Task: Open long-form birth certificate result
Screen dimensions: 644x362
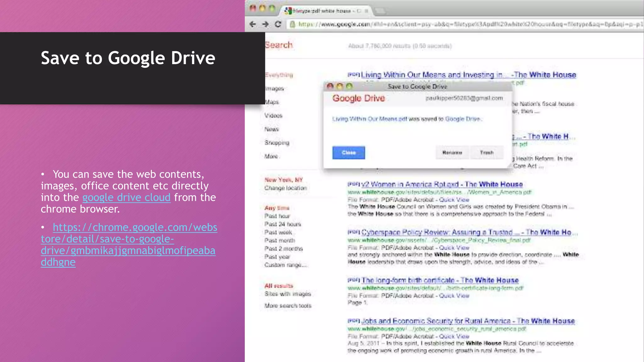Action: click(x=440, y=280)
